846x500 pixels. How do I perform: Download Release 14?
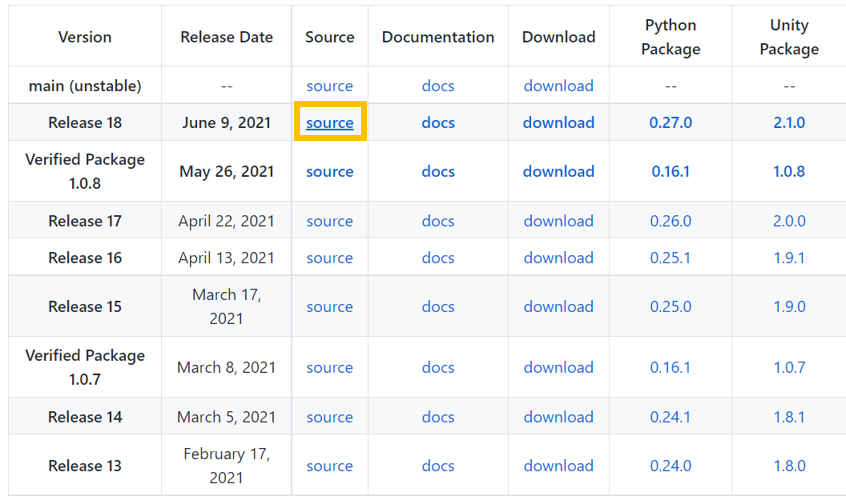point(558,417)
